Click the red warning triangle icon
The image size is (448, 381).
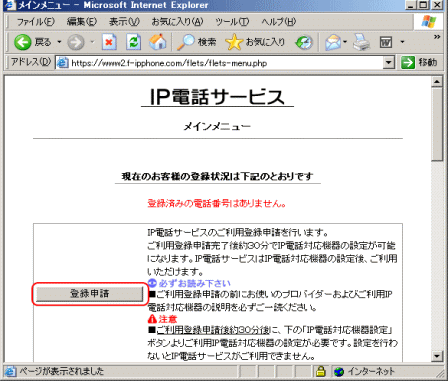(x=152, y=319)
